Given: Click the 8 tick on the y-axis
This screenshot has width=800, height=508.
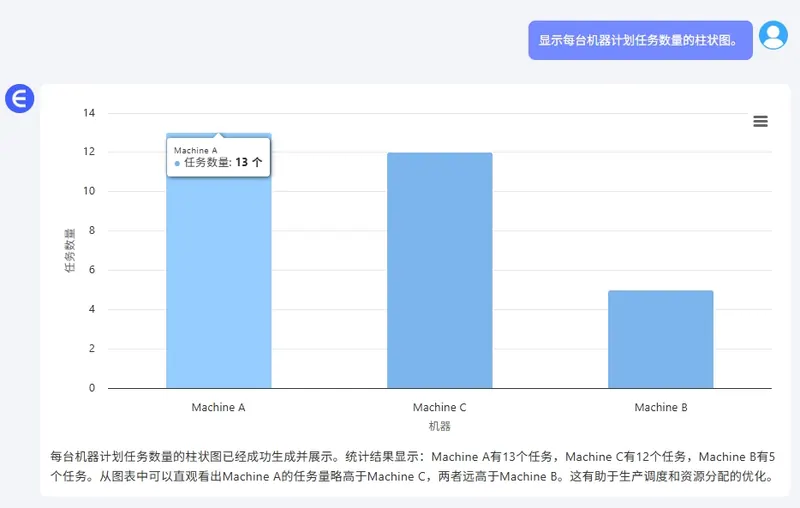Looking at the screenshot, I should [92, 231].
